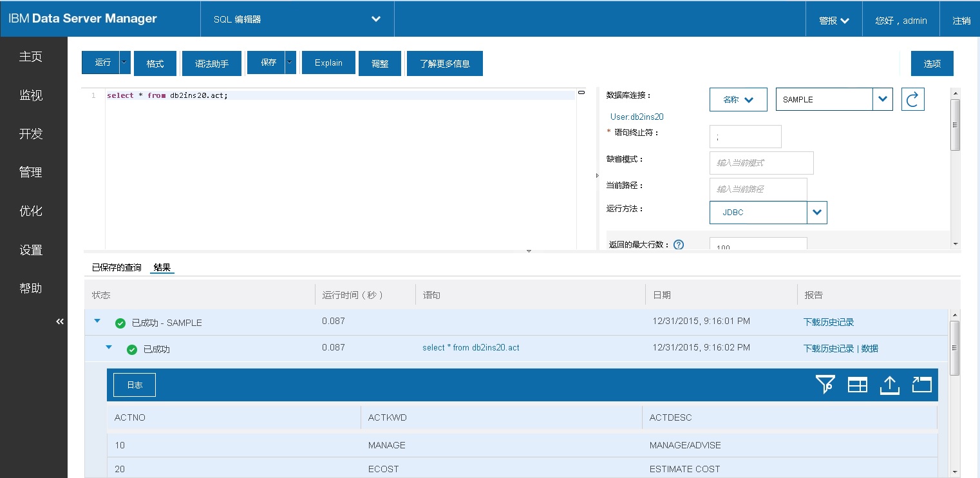Open the 保存 button dropdown arrow
This screenshot has height=478, width=980.
[288, 62]
